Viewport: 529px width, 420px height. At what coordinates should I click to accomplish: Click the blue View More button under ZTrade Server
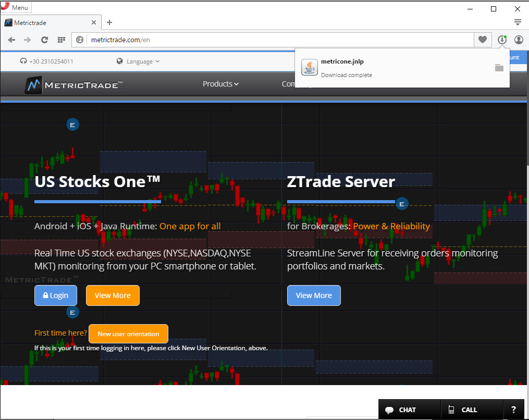(314, 295)
